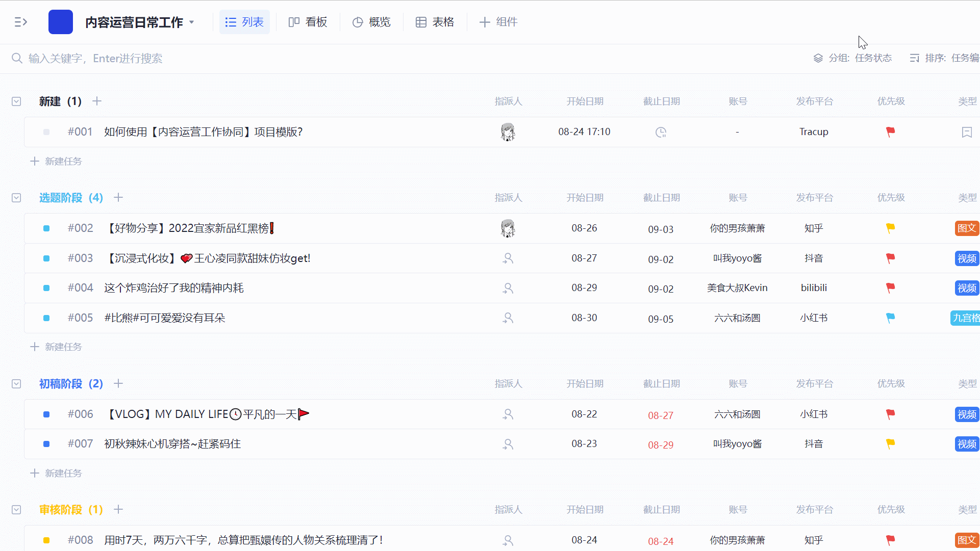This screenshot has width=980, height=551.
Task: Click the blue priority flag on task #005
Action: pos(890,318)
